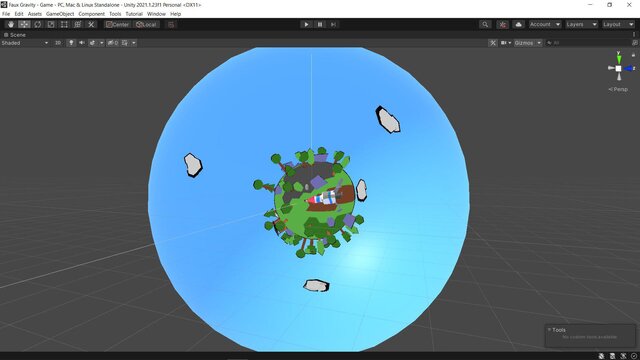640x360 pixels.
Task: Open the Component menu
Action: tap(91, 14)
